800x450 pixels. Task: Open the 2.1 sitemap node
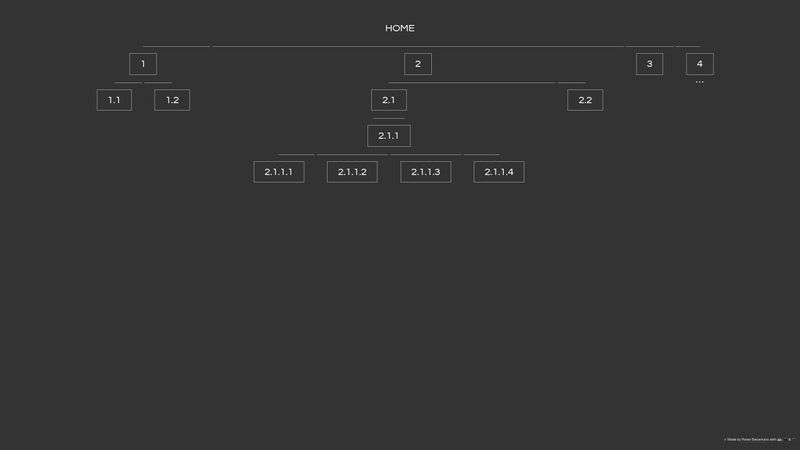389,100
